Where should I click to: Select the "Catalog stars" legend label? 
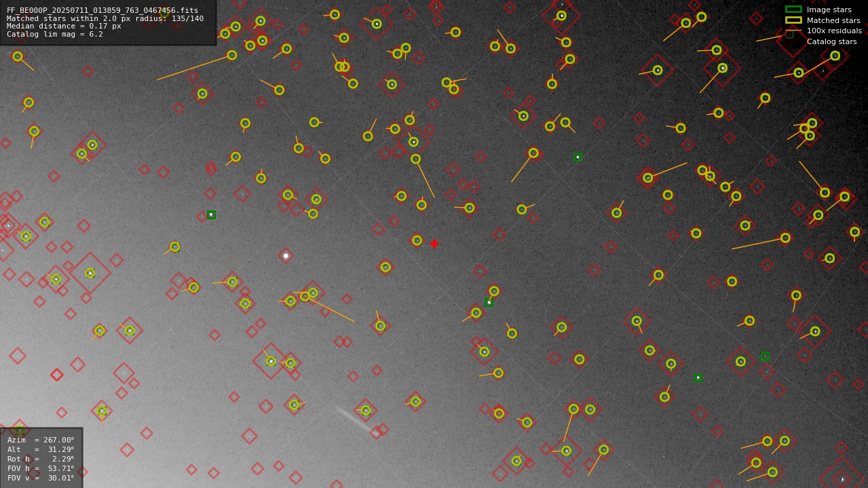831,42
